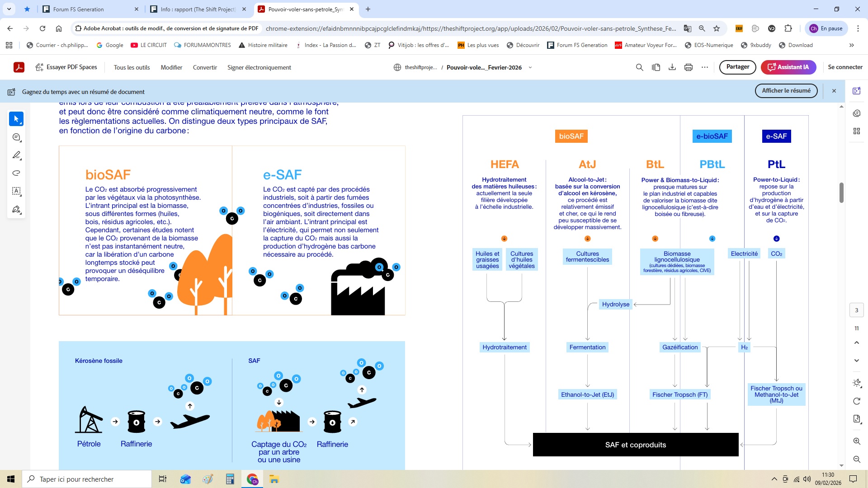Go to next page with down chevron

point(857,361)
